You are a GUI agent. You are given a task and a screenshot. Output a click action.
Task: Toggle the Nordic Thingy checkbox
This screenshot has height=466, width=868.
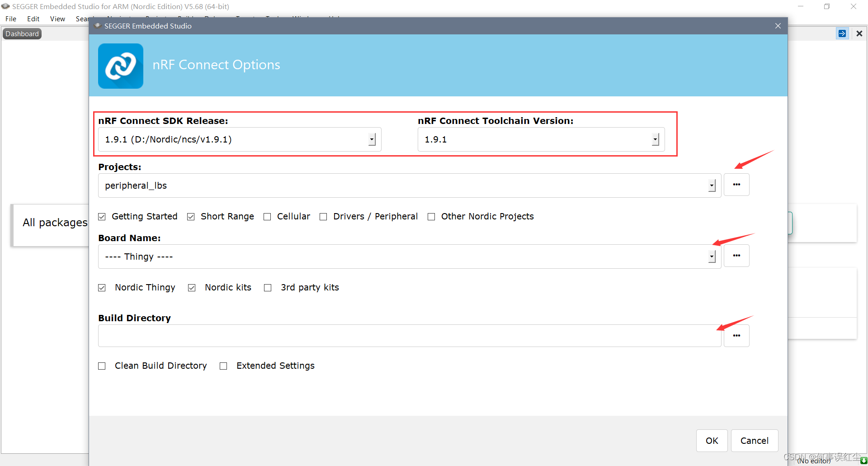[x=102, y=288]
